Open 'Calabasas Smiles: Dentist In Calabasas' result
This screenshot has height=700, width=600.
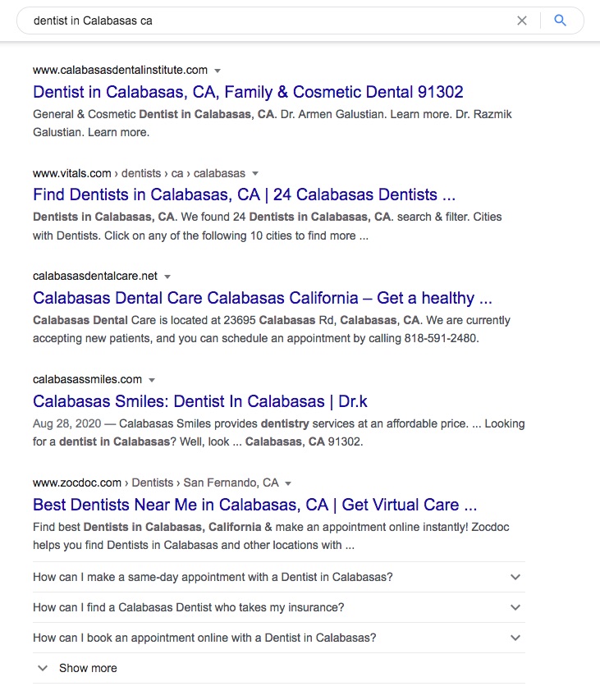(199, 401)
